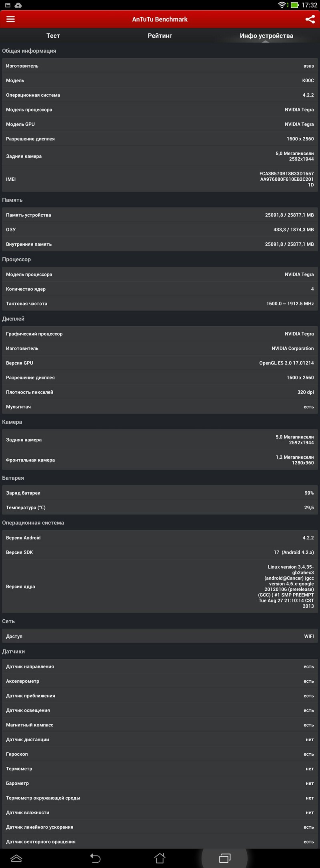Tap the Гироскоп sensor row
Viewport: 320px width, 868px height.
(160, 754)
